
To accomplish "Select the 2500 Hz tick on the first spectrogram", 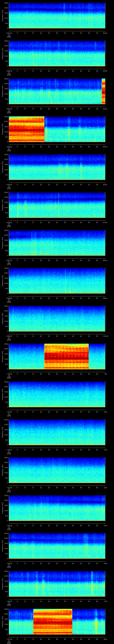I will point(6,3).
